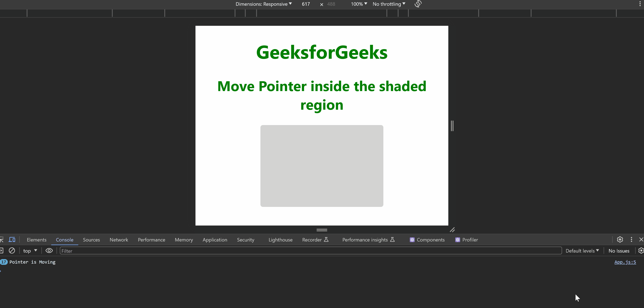Click the viewport bottom resize handle
Image resolution: width=644 pixels, height=308 pixels.
pyautogui.click(x=322, y=230)
